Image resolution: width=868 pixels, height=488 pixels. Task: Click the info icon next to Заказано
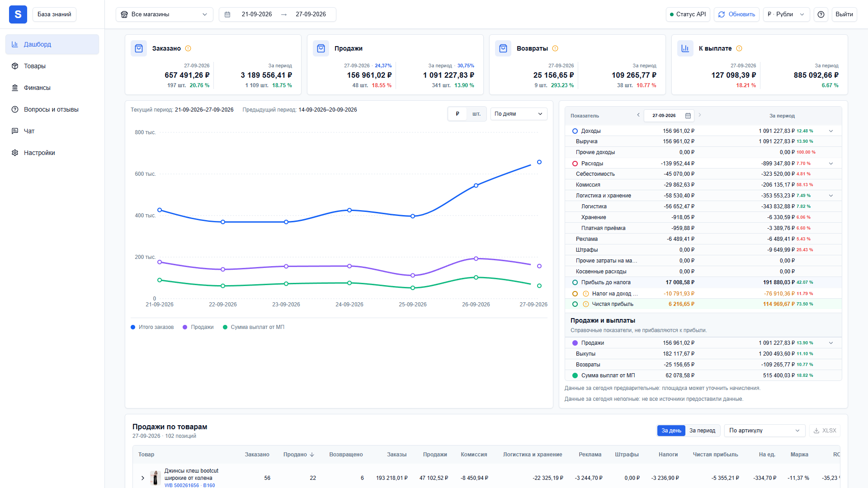[x=188, y=48]
